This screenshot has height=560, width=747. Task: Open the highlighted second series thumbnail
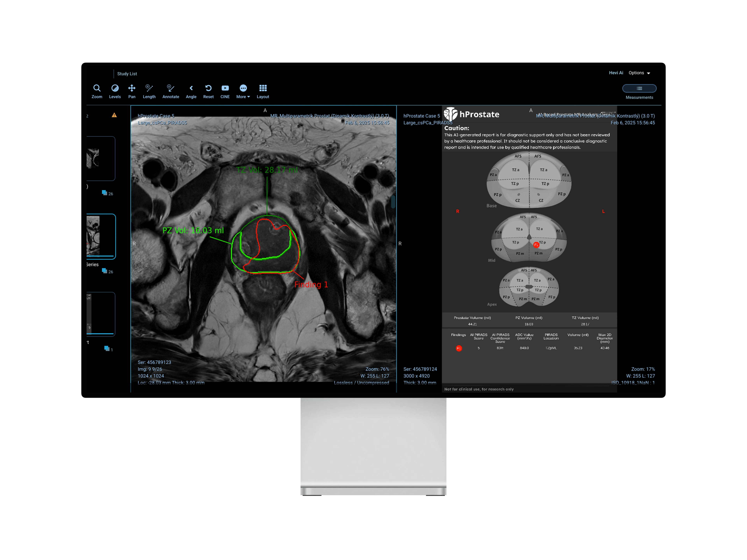point(101,236)
